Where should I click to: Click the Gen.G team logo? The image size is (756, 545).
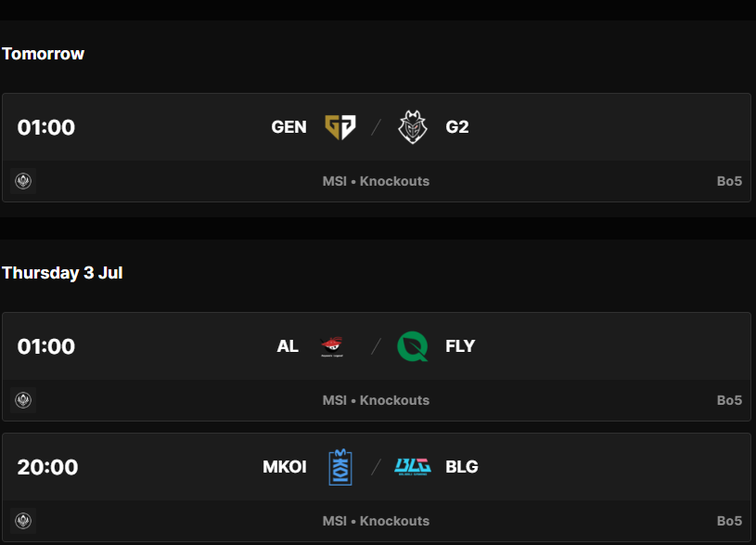tap(340, 127)
